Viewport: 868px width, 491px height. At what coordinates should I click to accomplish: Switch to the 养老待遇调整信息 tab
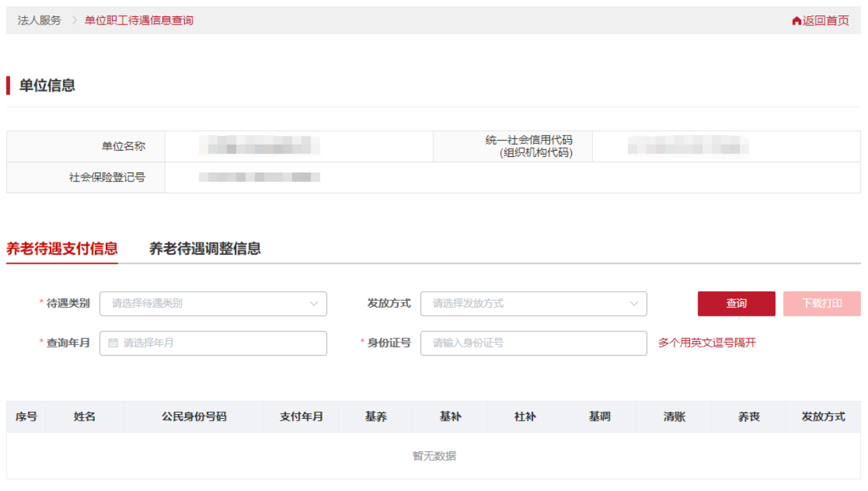click(205, 250)
